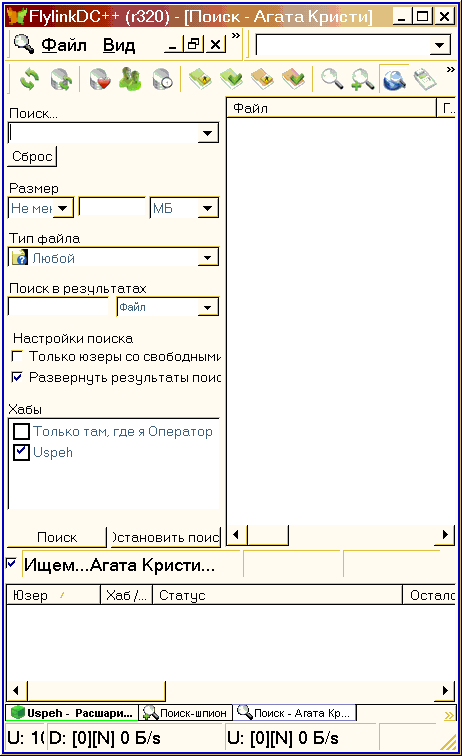Open green Finished Downloads checkmark icon
Screen dimensions: 462x756
tap(231, 79)
